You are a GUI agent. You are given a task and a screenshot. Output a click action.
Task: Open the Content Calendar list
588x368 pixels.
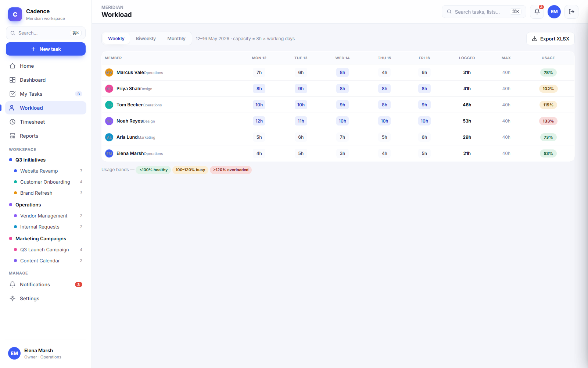[48, 261]
